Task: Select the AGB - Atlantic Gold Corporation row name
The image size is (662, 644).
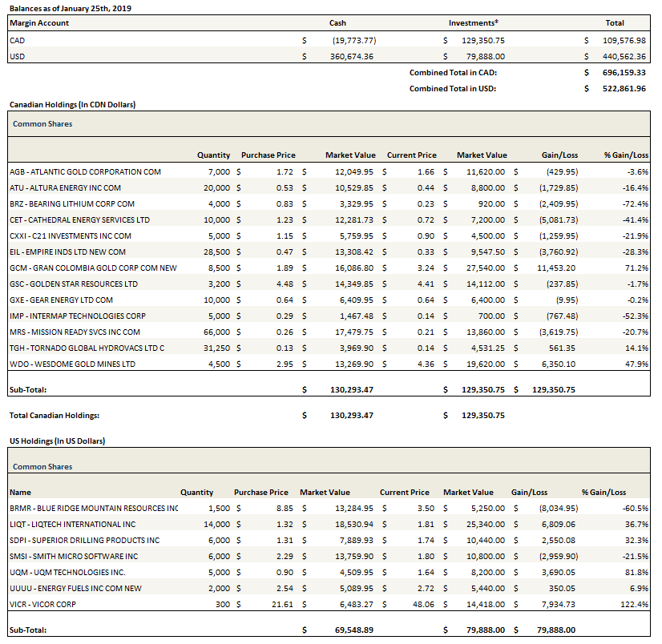Action: (x=85, y=171)
